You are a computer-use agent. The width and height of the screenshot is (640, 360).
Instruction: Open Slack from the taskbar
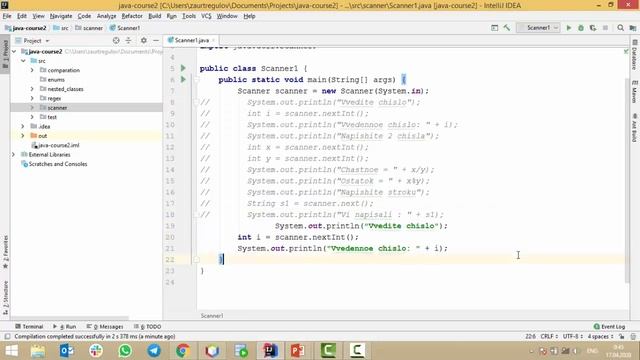click(x=96, y=351)
